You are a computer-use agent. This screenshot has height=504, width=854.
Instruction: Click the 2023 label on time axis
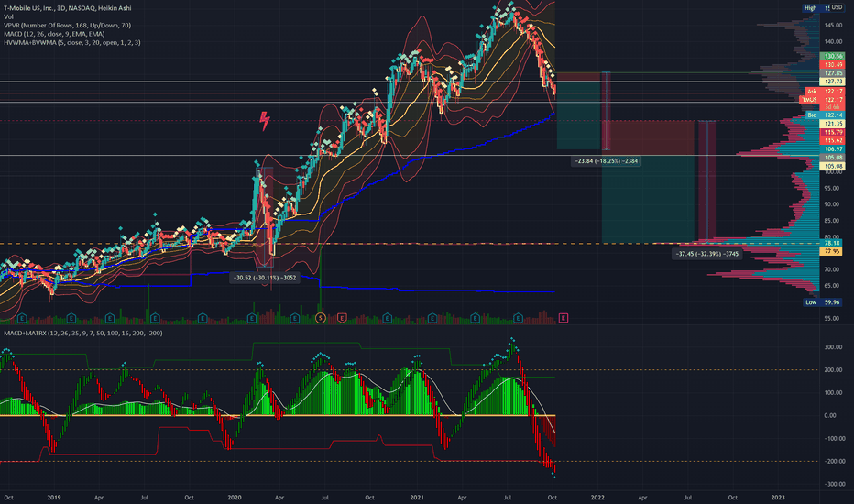[778, 498]
